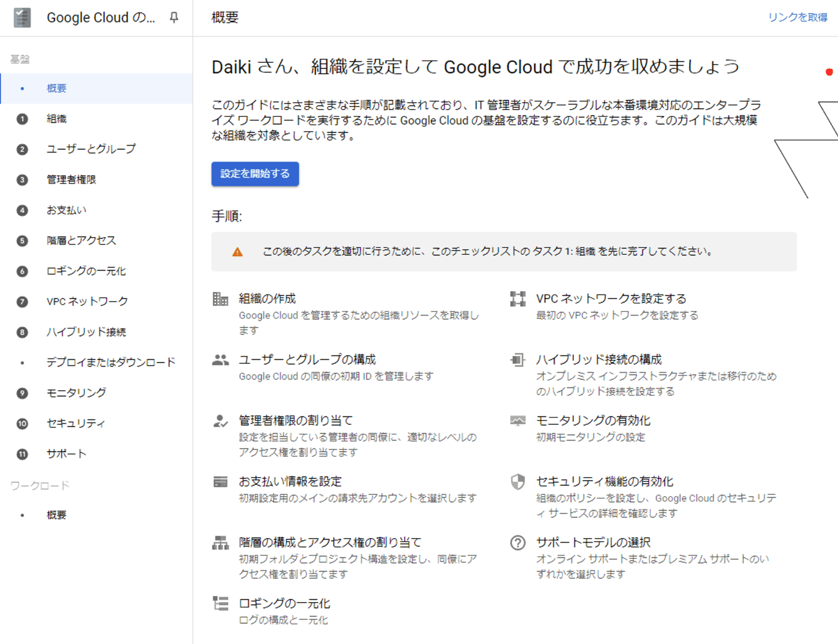This screenshot has width=838, height=644.
Task: Open ユーザーとグループ sidebar item
Action: tap(96, 149)
